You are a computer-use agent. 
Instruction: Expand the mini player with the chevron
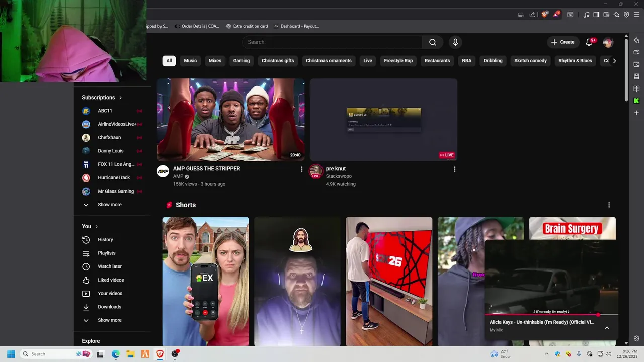click(607, 328)
